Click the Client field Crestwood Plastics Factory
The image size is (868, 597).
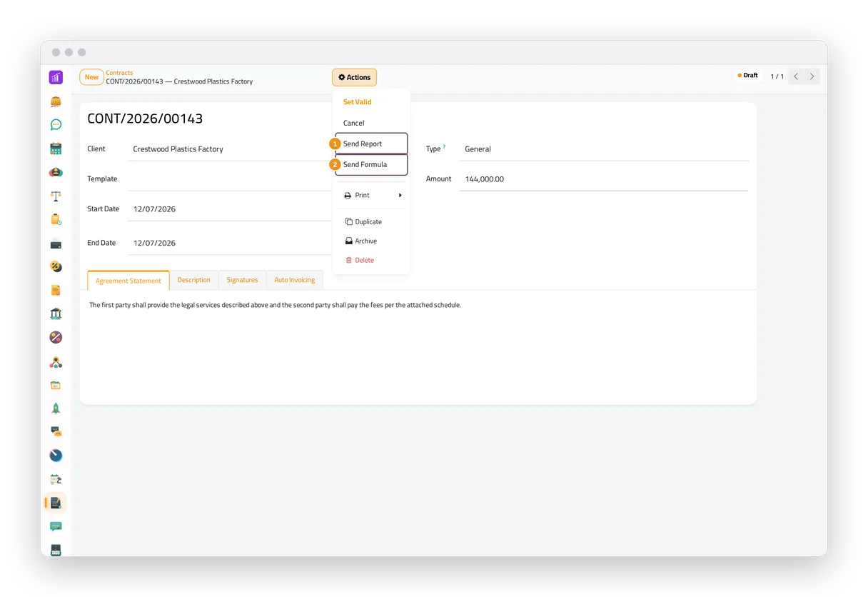230,149
